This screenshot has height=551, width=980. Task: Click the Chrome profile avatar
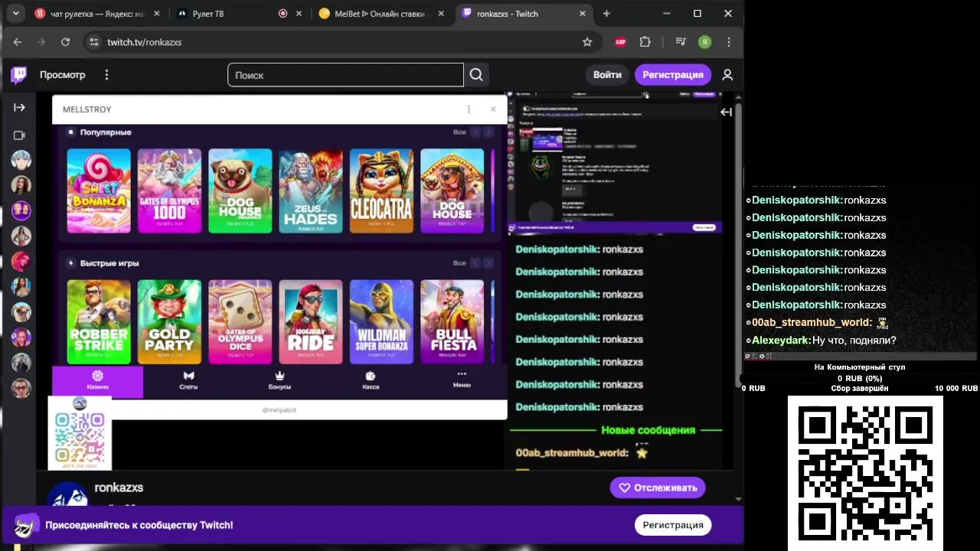704,42
